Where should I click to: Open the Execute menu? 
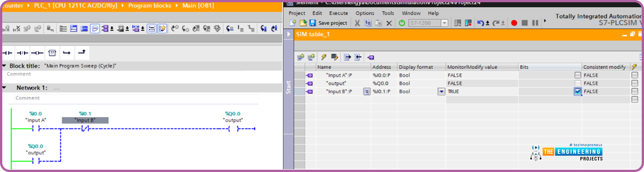[338, 13]
